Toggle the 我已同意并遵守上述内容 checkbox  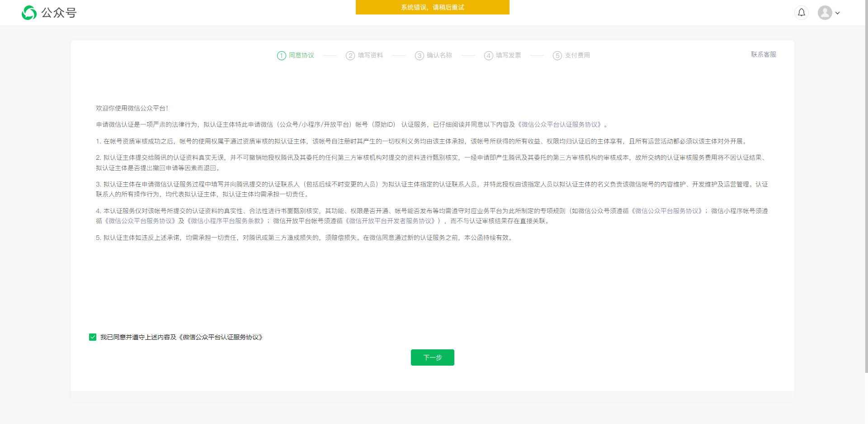(x=93, y=337)
